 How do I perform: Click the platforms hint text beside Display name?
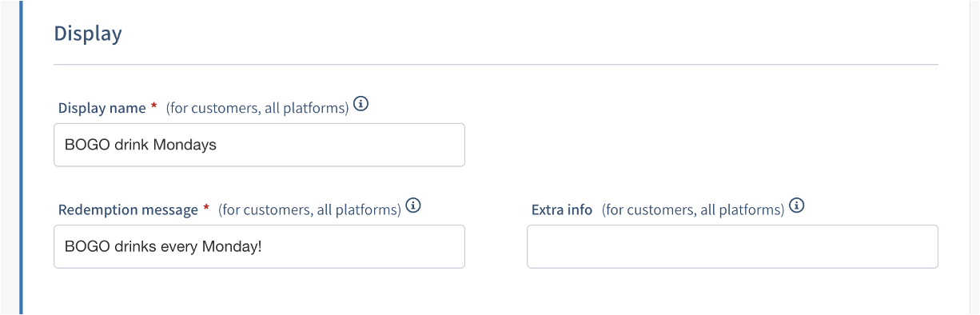pos(257,108)
